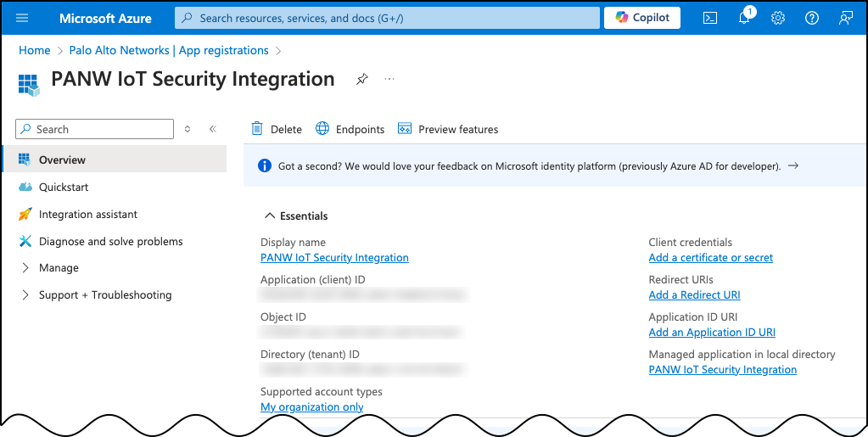This screenshot has height=437, width=868.
Task: Click the feedback person icon
Action: pos(845,18)
